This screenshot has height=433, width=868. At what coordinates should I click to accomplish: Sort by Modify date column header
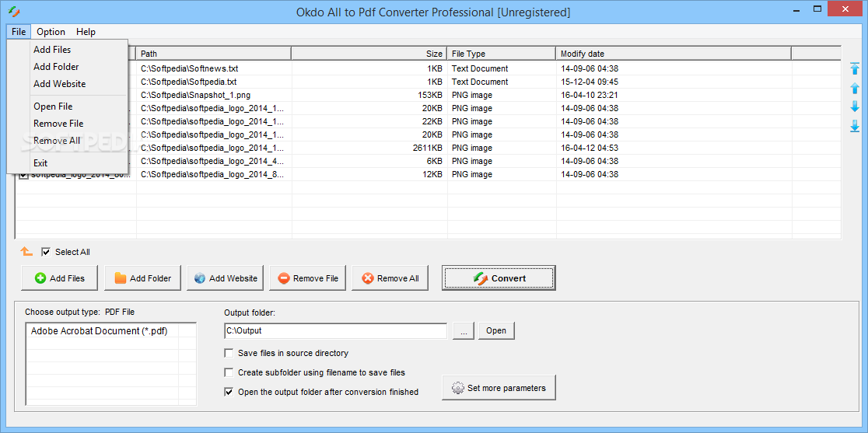[674, 54]
